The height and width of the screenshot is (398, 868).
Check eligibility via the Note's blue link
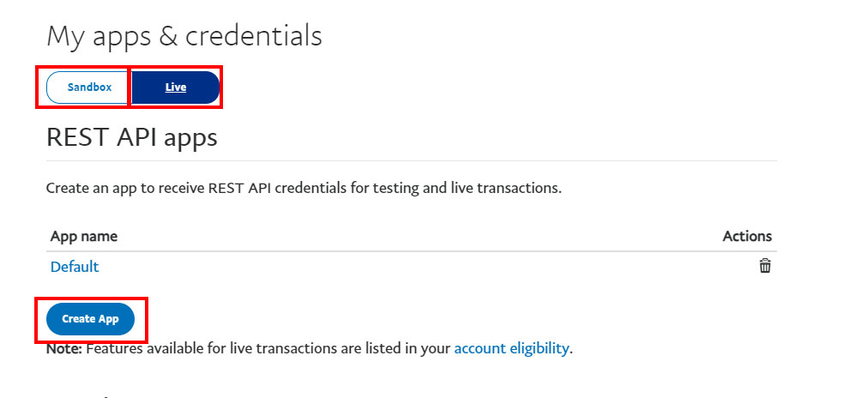(511, 348)
